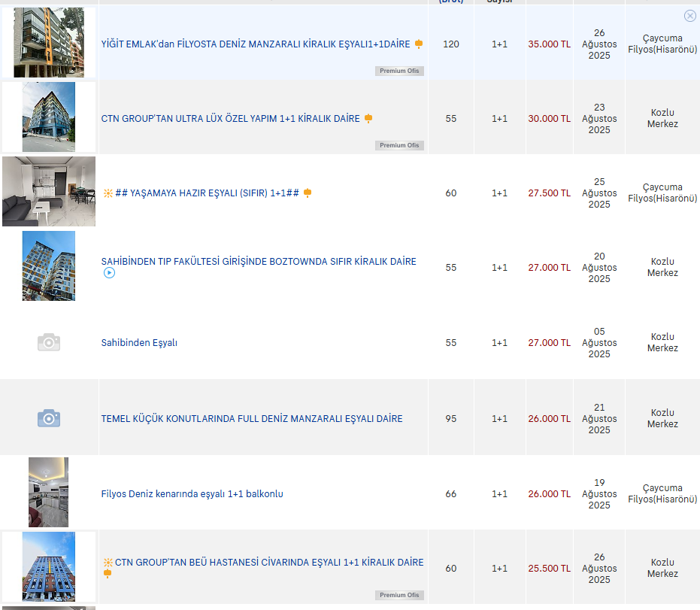Click the furnished living room photo thumbnail
The image size is (700, 610).
[x=49, y=191]
